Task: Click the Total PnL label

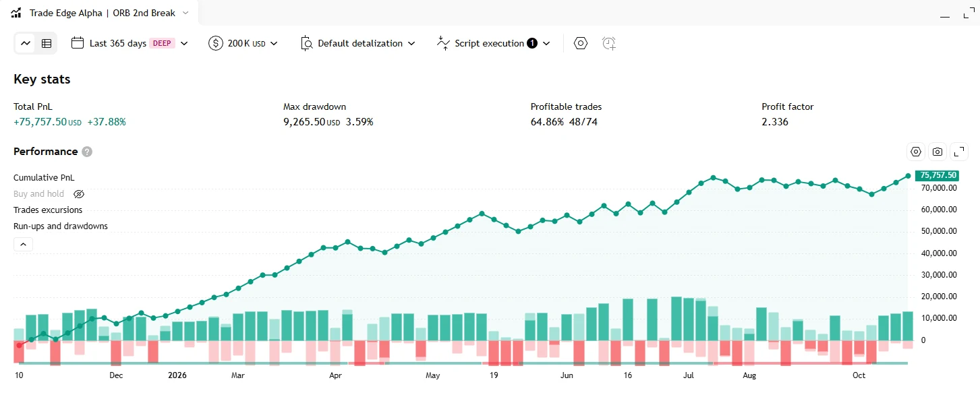Action: [33, 106]
